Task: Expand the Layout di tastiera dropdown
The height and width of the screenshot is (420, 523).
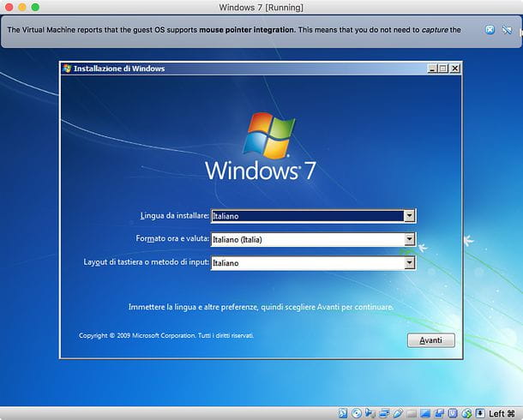Action: click(409, 263)
